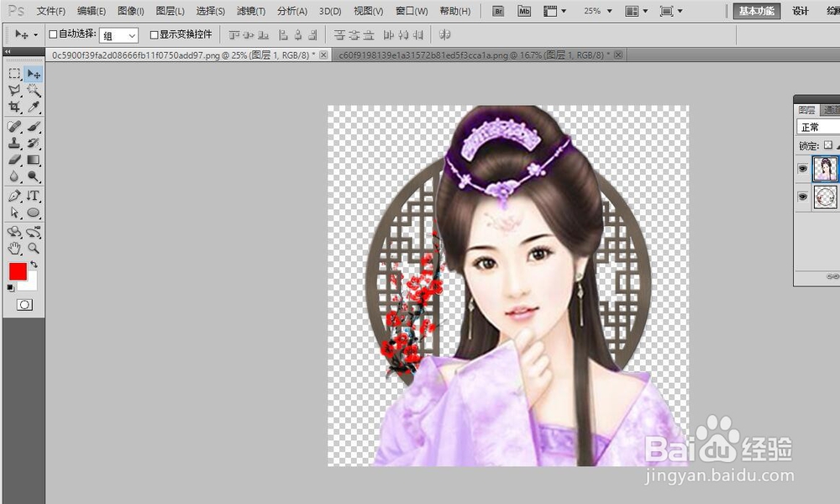Select the Move tool in toolbox
Viewport: 840px width, 504px height.
pos(34,73)
